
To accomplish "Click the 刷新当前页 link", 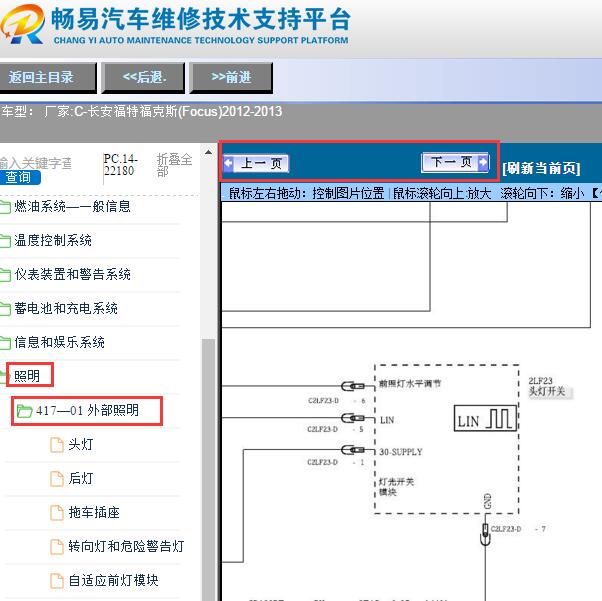I will pyautogui.click(x=541, y=168).
